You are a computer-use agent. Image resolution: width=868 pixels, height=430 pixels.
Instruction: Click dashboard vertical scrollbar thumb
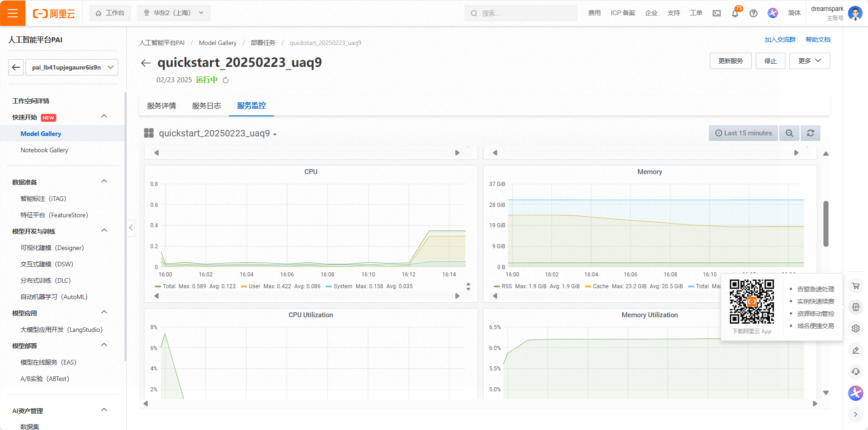click(x=826, y=224)
